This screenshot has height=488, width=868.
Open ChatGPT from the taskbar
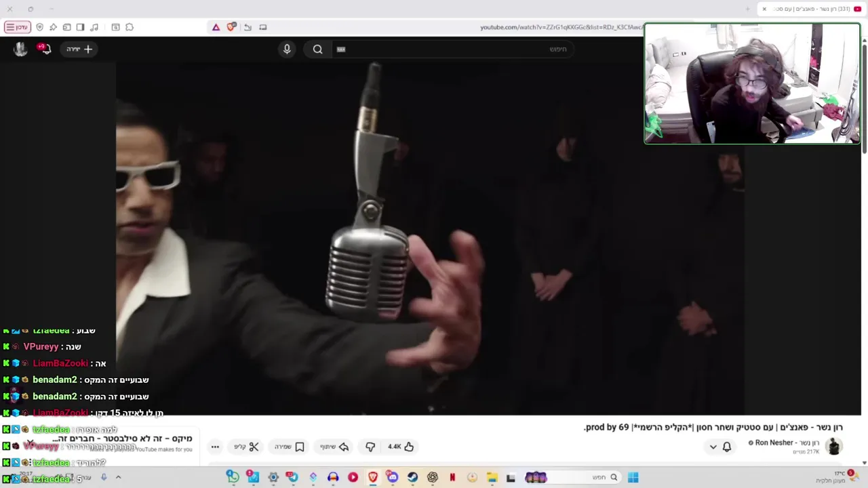click(433, 477)
